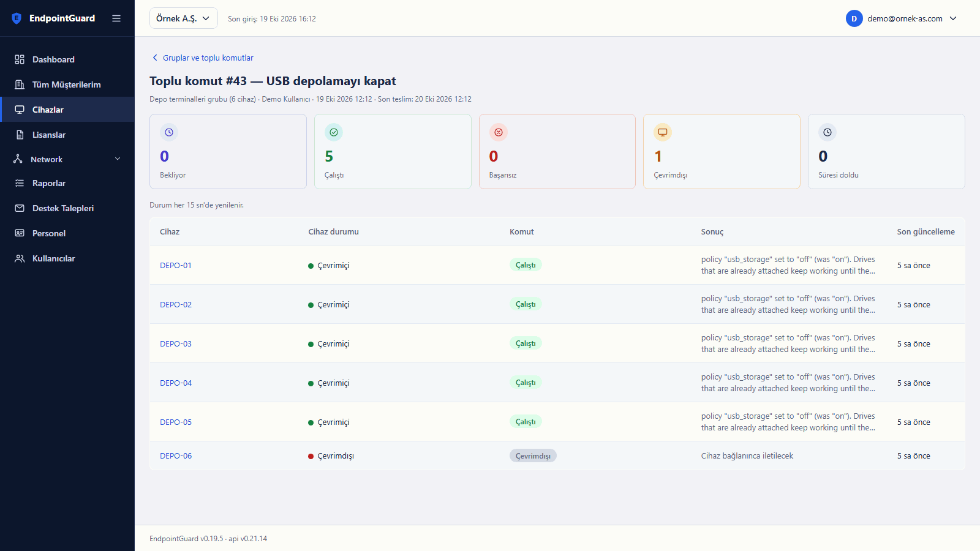Click the Çevrimdışı badge for DEPO-06
The width and height of the screenshot is (980, 551).
point(533,456)
